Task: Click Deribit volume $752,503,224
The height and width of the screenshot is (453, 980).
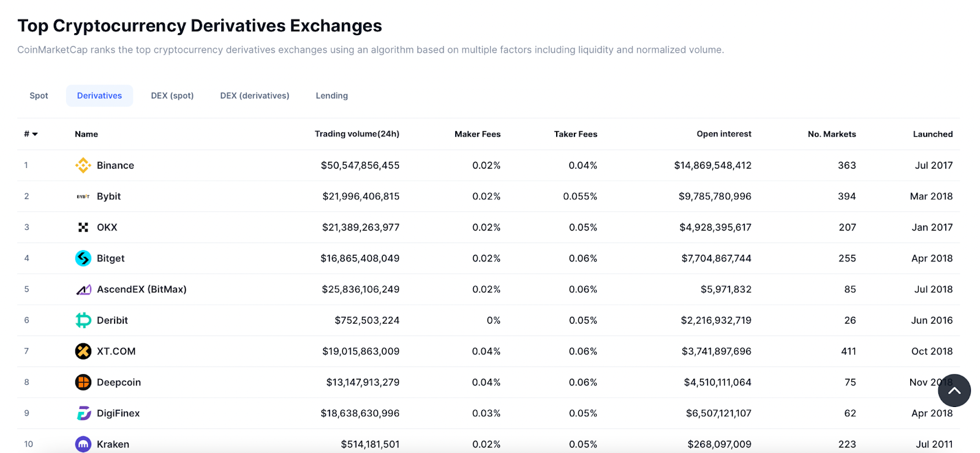Action: coord(367,320)
